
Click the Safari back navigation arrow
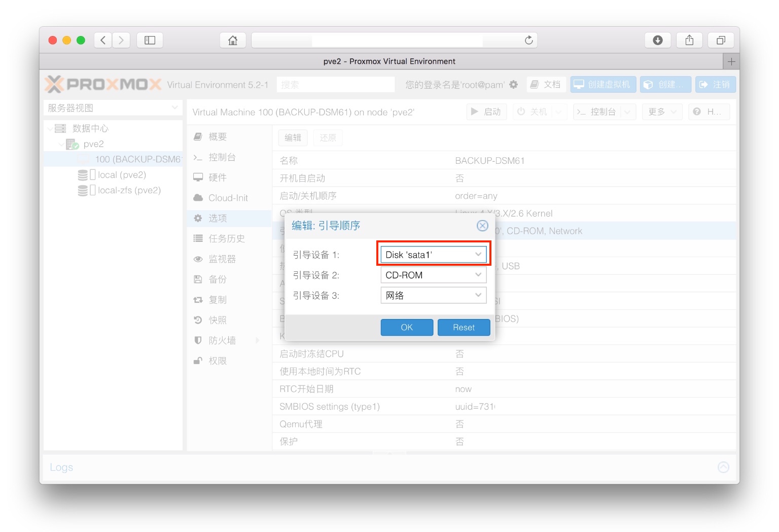pyautogui.click(x=103, y=40)
